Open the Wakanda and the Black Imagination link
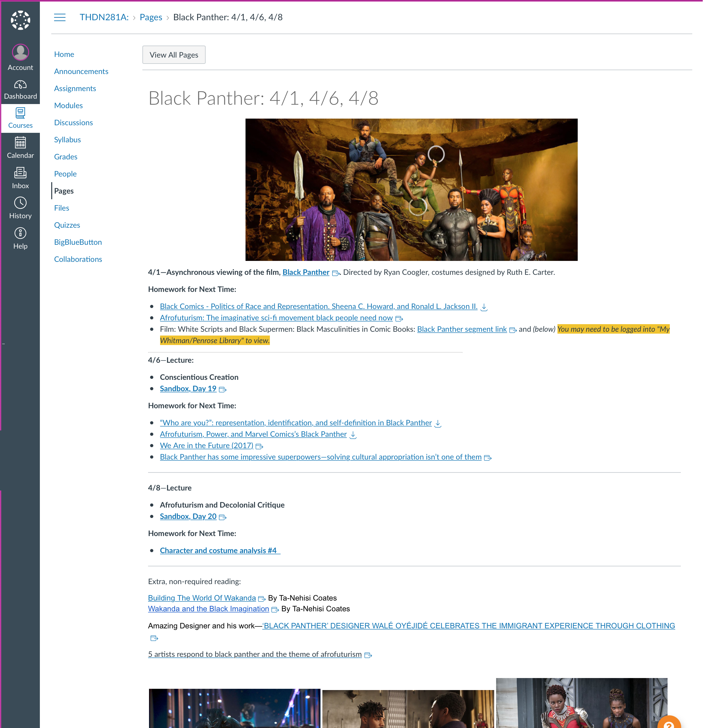Image resolution: width=703 pixels, height=728 pixels. [208, 608]
